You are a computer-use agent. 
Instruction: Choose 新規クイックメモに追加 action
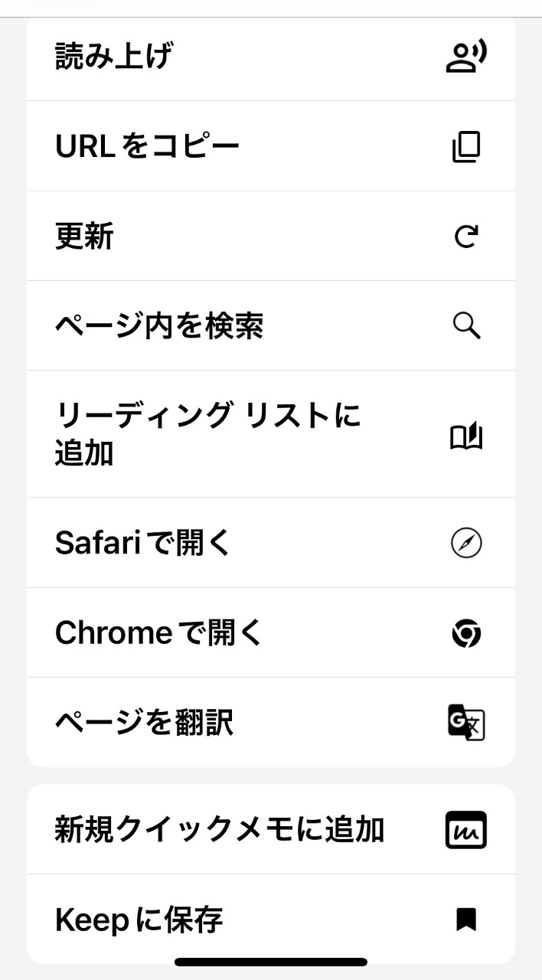tap(220, 830)
